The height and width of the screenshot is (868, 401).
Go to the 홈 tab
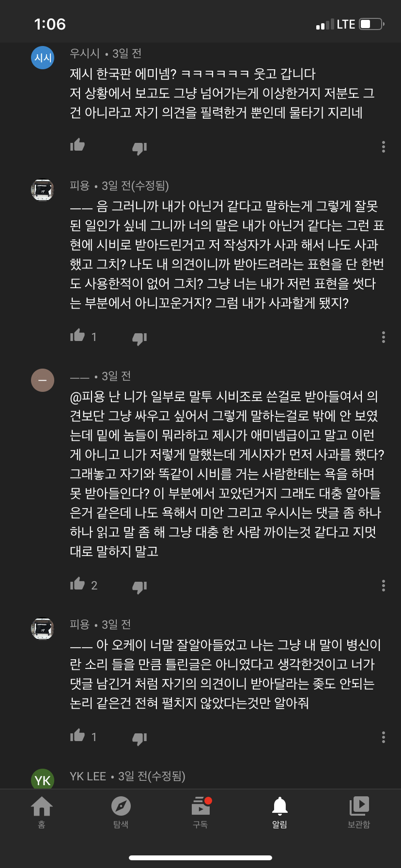[x=42, y=812]
